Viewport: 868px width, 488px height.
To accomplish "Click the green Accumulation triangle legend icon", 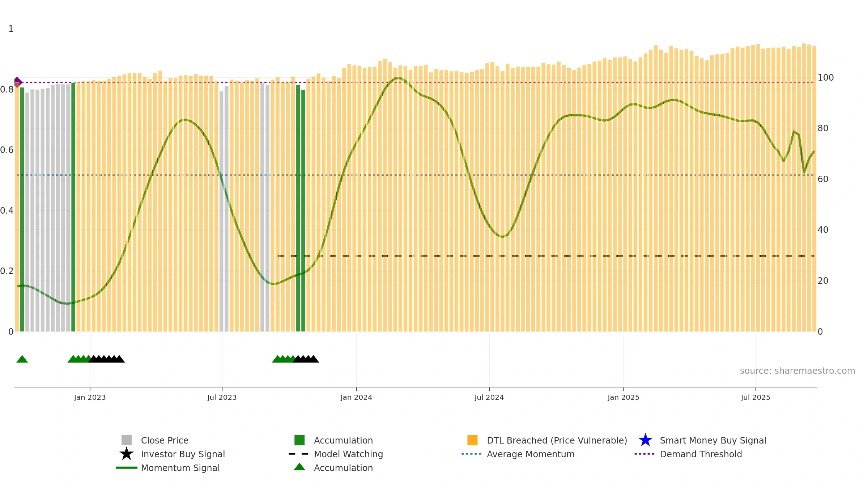I will 299,467.
